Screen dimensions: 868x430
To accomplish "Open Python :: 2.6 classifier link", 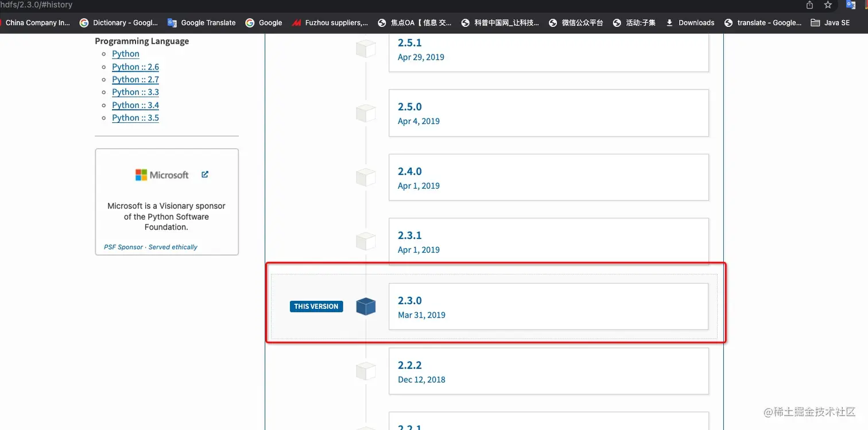I will (x=135, y=67).
